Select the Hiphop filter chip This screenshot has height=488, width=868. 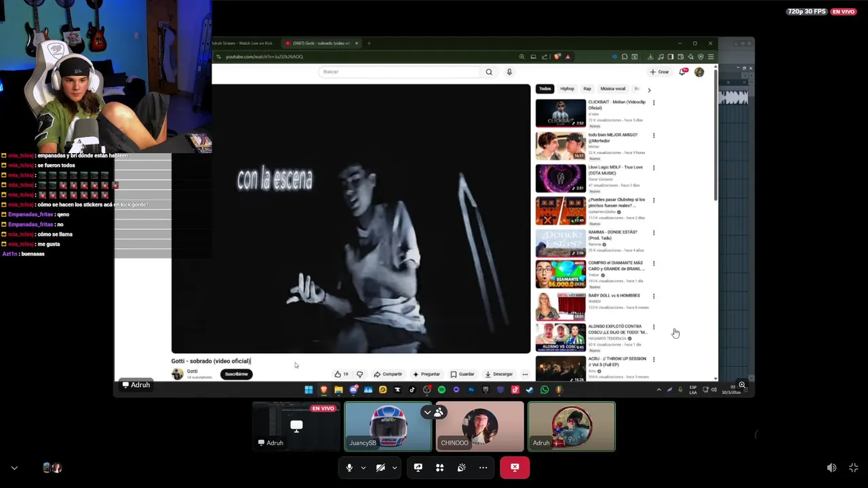click(x=567, y=89)
